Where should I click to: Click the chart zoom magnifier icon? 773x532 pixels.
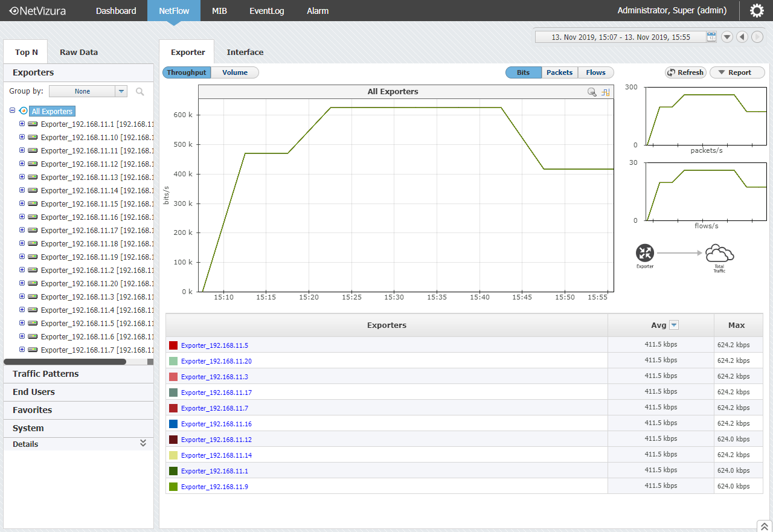pyautogui.click(x=592, y=92)
